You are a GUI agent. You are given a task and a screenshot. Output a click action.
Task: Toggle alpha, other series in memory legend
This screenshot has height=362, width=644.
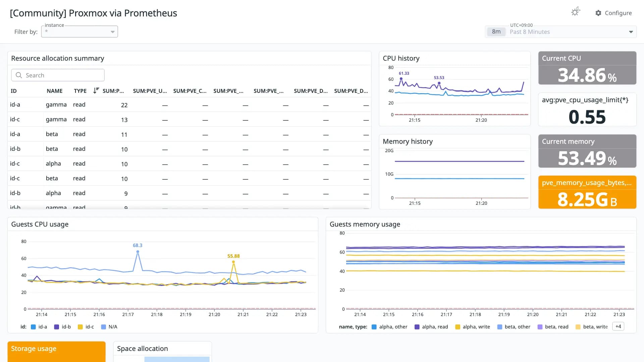tap(389, 327)
